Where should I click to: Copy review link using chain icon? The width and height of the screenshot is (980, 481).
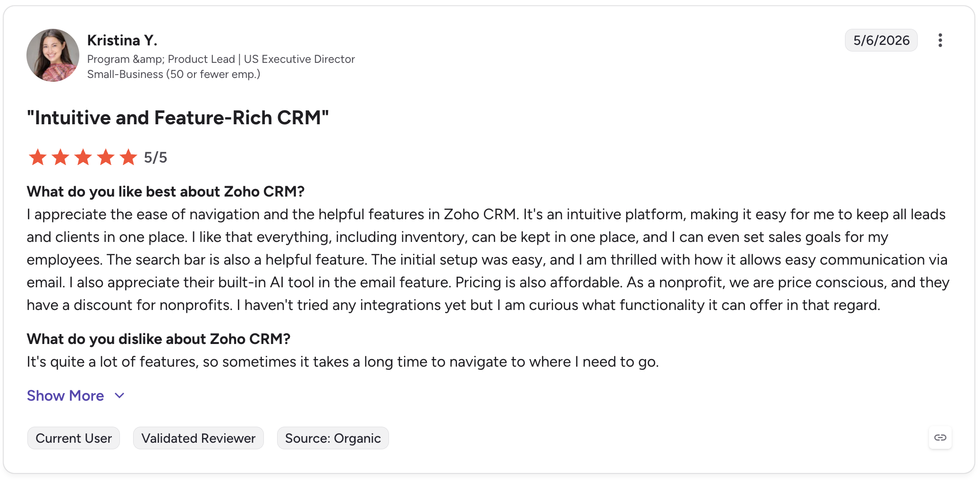[x=940, y=438]
